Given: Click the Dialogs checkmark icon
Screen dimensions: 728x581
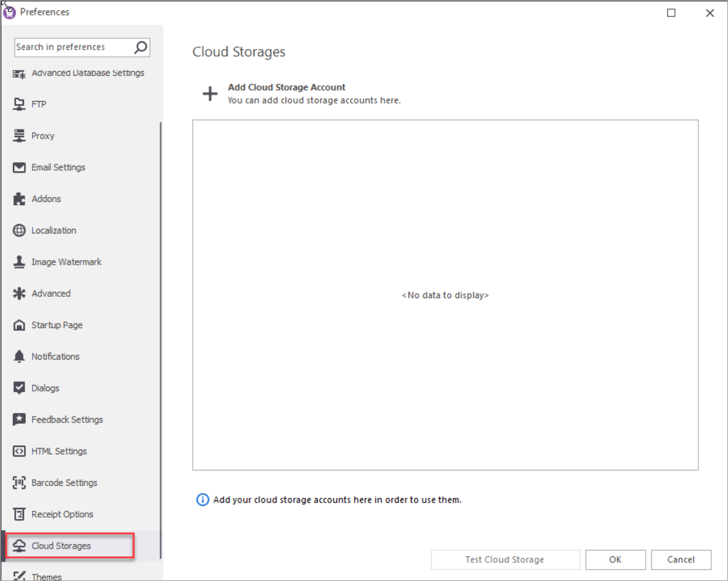Looking at the screenshot, I should [19, 388].
